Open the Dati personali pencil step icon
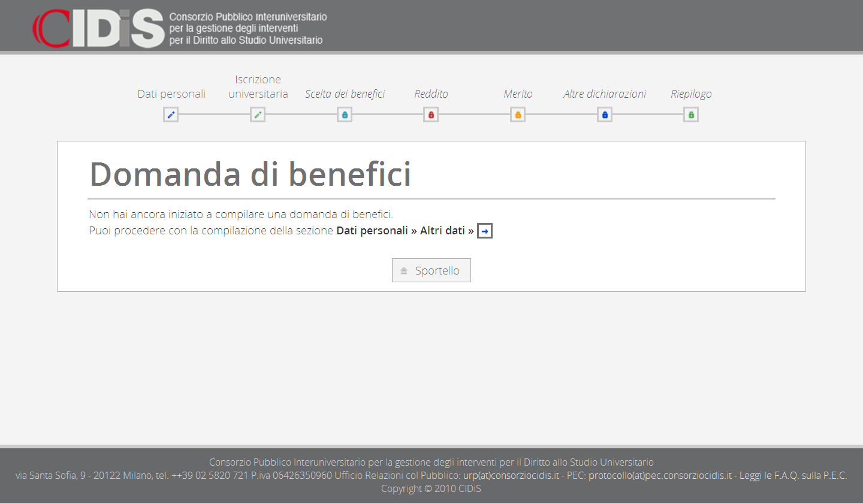Screen dimensions: 863x504 pos(171,114)
